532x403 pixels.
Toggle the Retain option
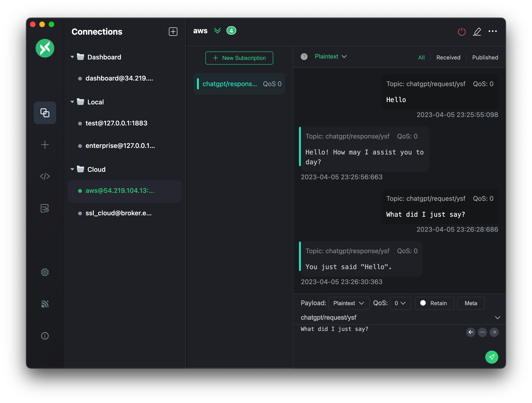point(434,303)
